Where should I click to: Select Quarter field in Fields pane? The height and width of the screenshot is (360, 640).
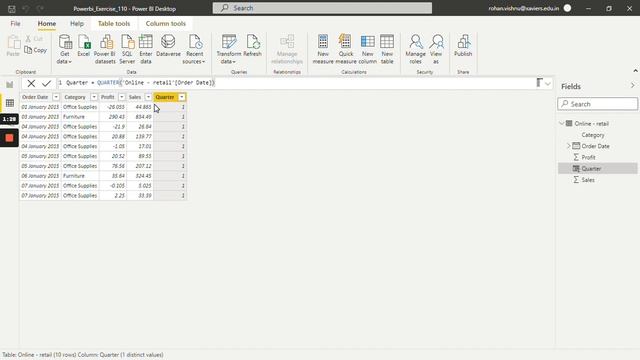click(598, 169)
